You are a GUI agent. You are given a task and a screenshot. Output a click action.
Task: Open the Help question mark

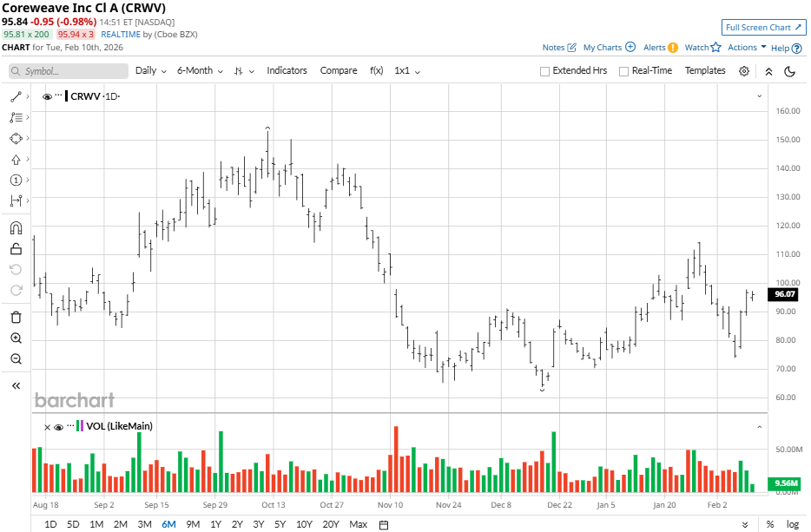(x=796, y=48)
